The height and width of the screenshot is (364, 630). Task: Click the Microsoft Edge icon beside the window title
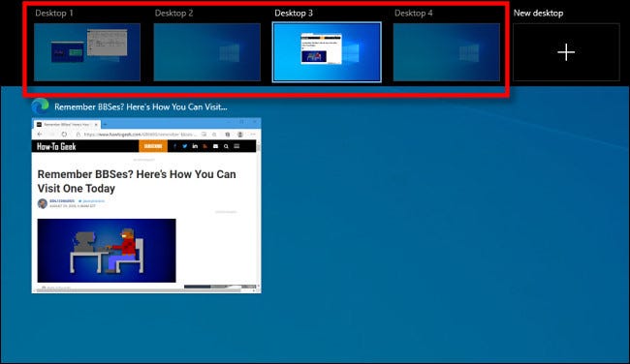40,106
